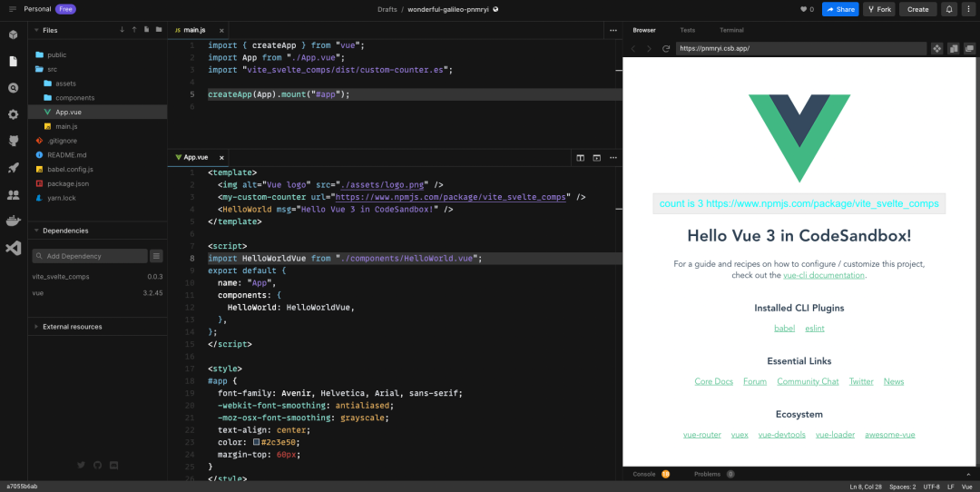Image resolution: width=980 pixels, height=492 pixels.
Task: Switch to the Browser tab
Action: (x=644, y=30)
